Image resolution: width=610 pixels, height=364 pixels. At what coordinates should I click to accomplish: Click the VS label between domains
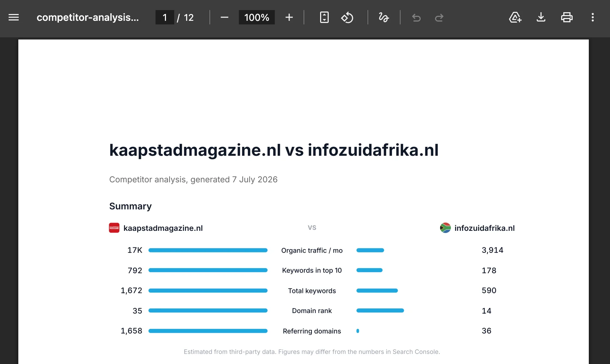(x=312, y=228)
